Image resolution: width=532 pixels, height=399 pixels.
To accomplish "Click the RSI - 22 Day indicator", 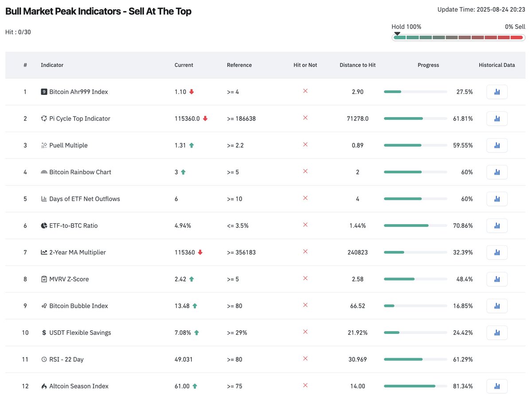I will click(x=66, y=360).
